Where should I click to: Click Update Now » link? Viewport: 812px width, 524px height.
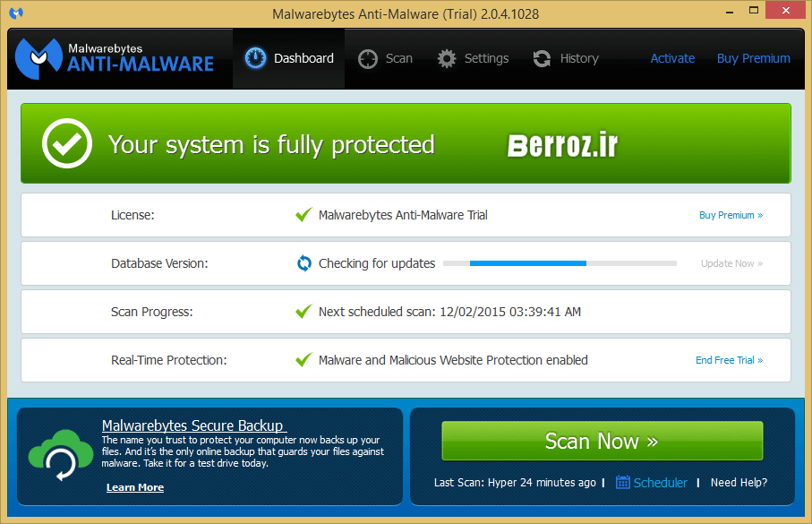coord(731,263)
